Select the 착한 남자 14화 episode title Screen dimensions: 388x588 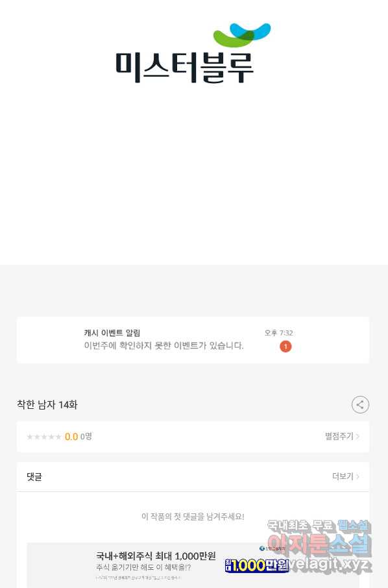pos(47,404)
